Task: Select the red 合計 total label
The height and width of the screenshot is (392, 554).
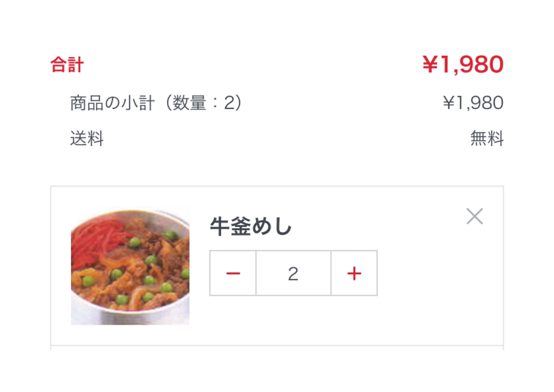Action: 67,64
